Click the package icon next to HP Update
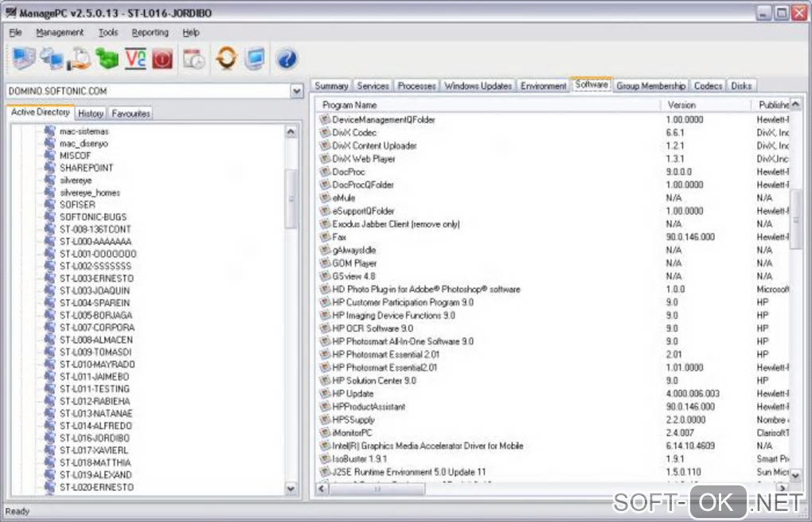Image resolution: width=812 pixels, height=522 pixels. (x=325, y=394)
